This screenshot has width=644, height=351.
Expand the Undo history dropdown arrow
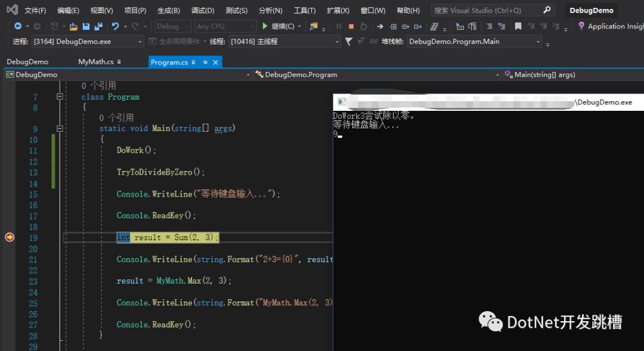click(x=125, y=26)
